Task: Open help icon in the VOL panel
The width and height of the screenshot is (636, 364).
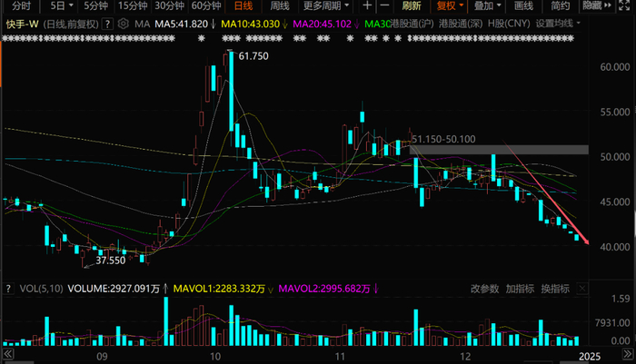Action: 7,289
